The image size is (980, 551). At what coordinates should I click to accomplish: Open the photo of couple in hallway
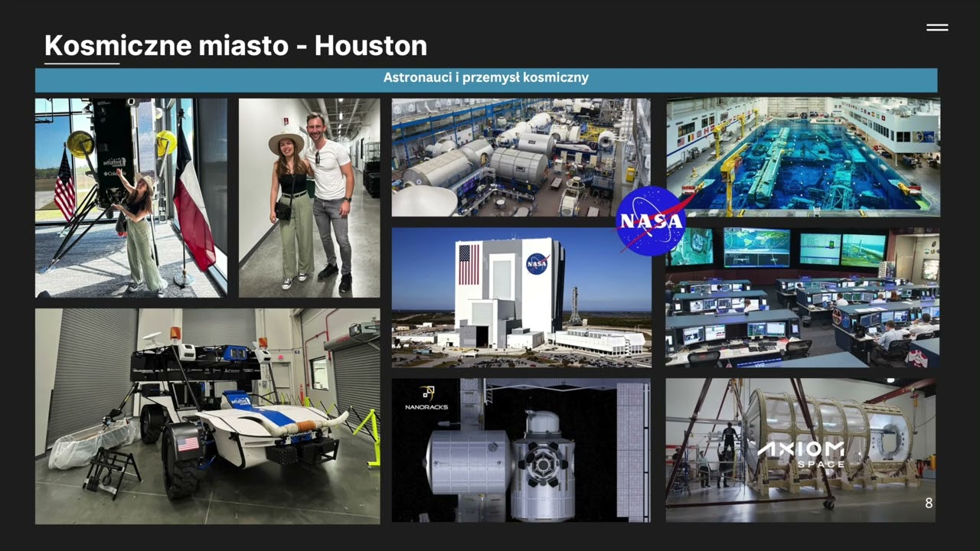[309, 197]
